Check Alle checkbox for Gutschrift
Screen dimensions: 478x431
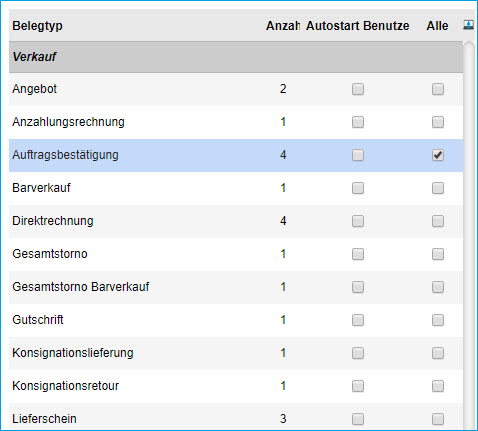pos(438,320)
